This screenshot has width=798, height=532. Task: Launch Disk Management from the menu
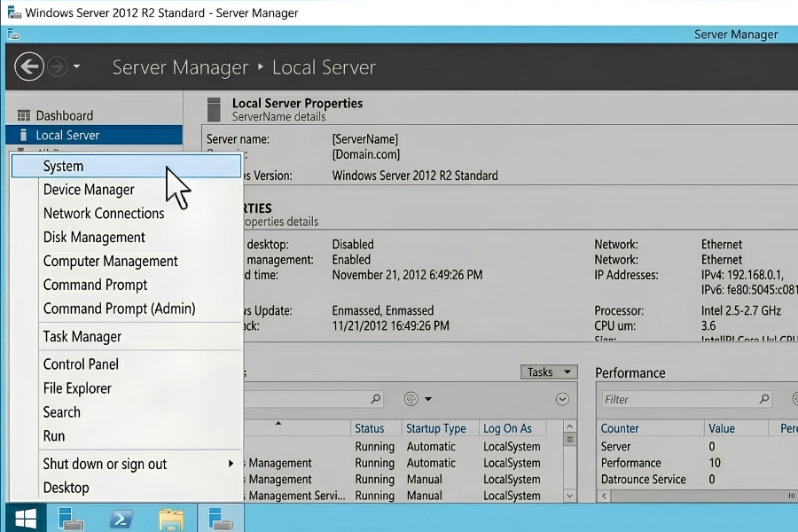tap(94, 238)
